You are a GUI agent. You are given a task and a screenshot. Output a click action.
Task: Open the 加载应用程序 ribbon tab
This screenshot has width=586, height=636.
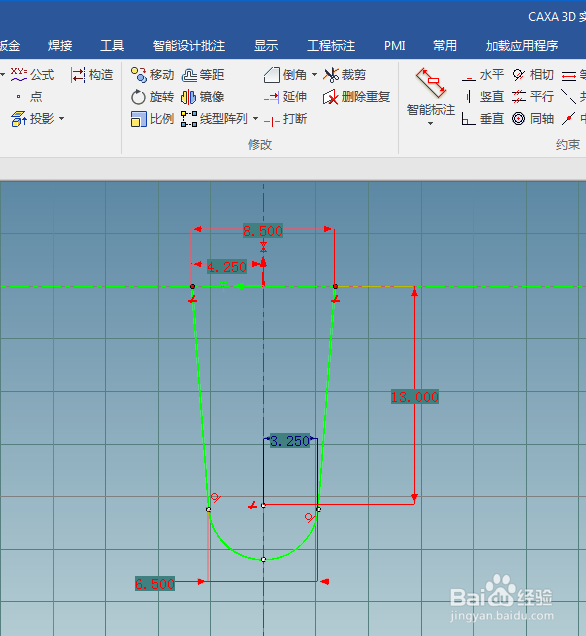pyautogui.click(x=522, y=45)
